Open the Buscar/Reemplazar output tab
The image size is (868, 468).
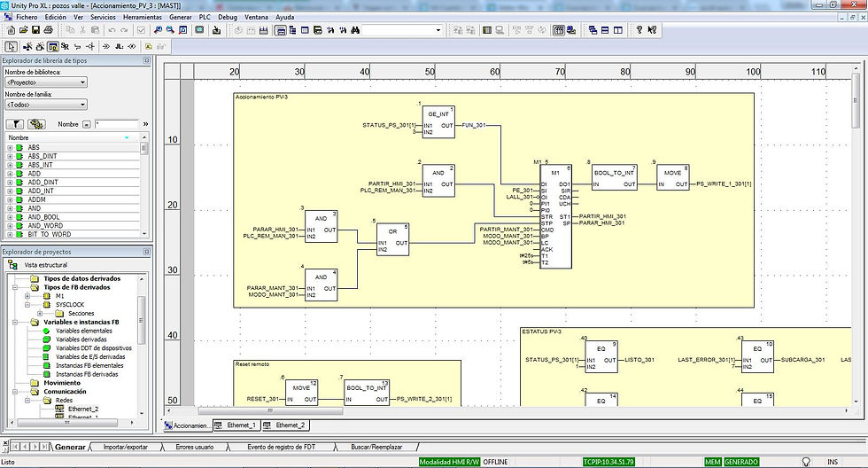(x=376, y=447)
